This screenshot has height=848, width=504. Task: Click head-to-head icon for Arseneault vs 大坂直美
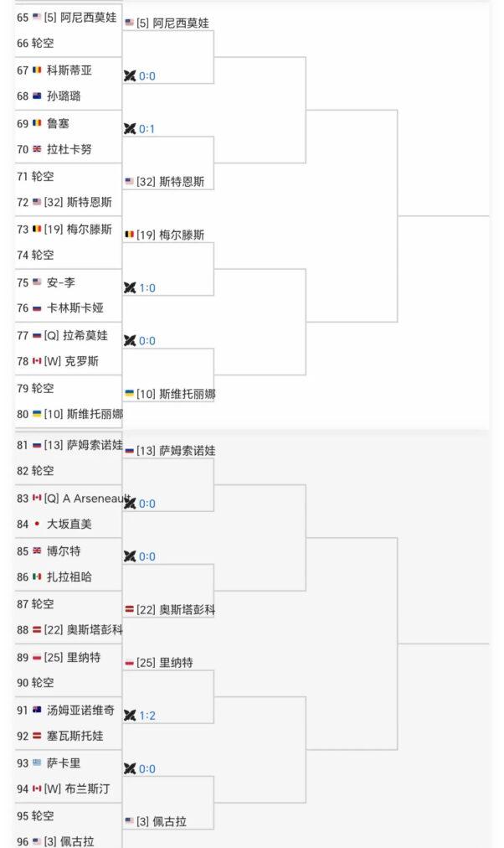coord(130,504)
